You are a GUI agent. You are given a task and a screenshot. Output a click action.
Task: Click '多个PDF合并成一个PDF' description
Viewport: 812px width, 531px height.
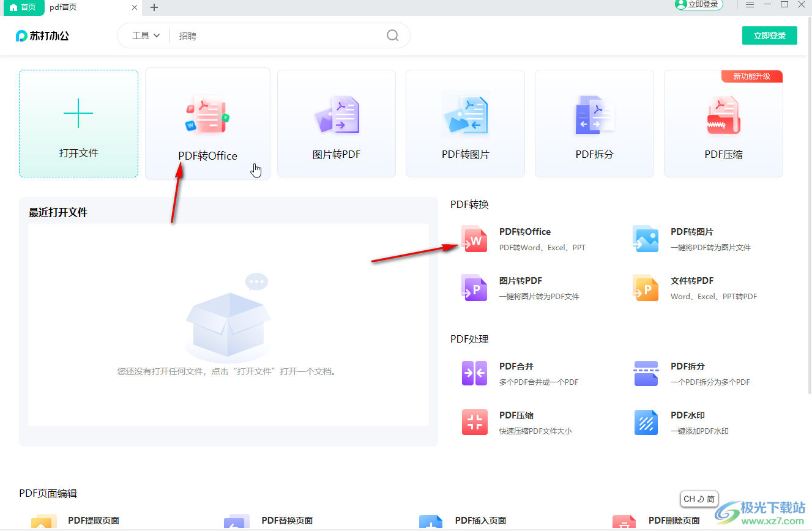539,382
